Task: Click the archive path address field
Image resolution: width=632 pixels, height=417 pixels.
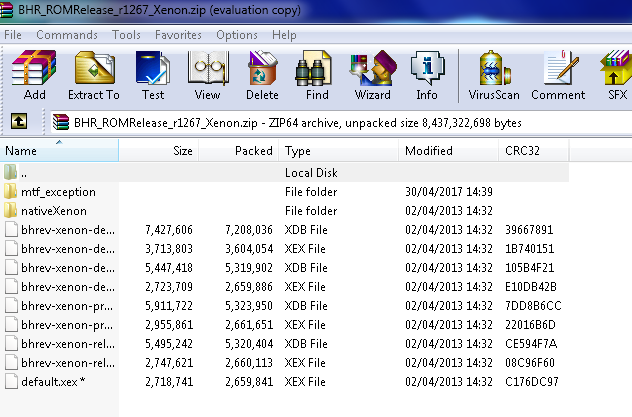Action: pos(341,122)
